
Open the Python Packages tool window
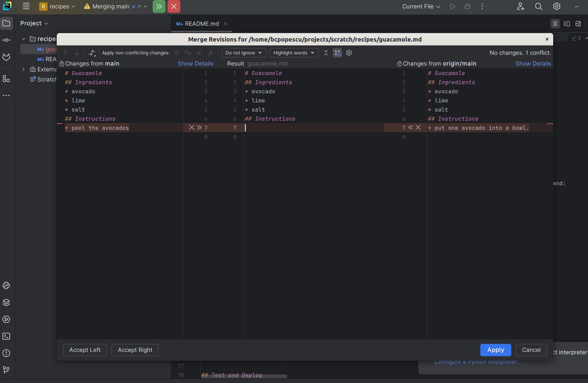coord(6,303)
